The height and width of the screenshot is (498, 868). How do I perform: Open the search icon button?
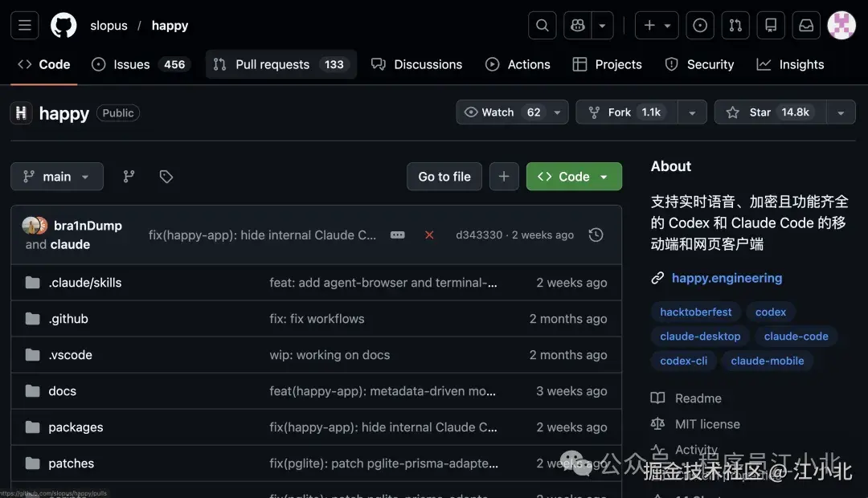pos(542,26)
